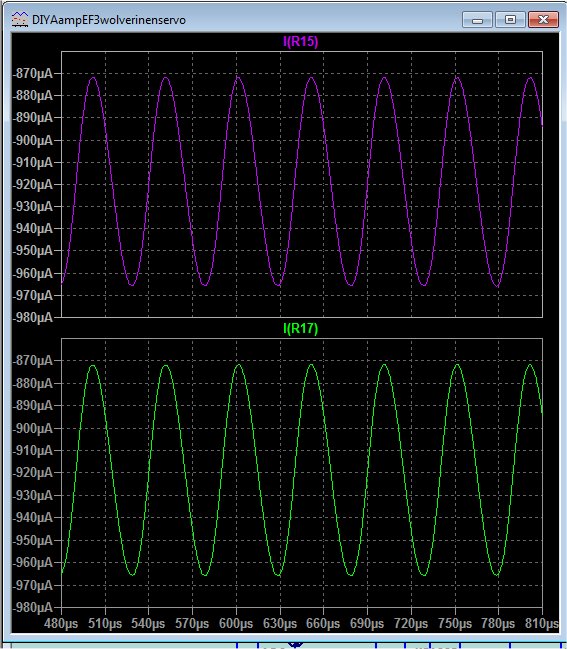
Task: Click the 570µs time axis label
Action: tap(192, 623)
